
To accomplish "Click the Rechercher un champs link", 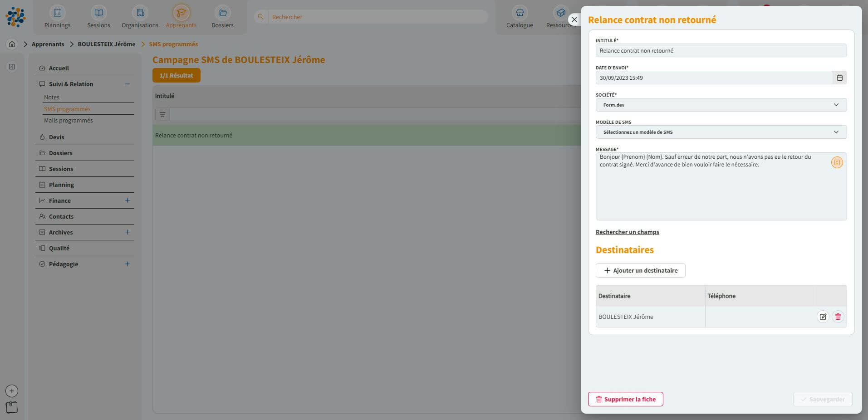I will (x=627, y=232).
